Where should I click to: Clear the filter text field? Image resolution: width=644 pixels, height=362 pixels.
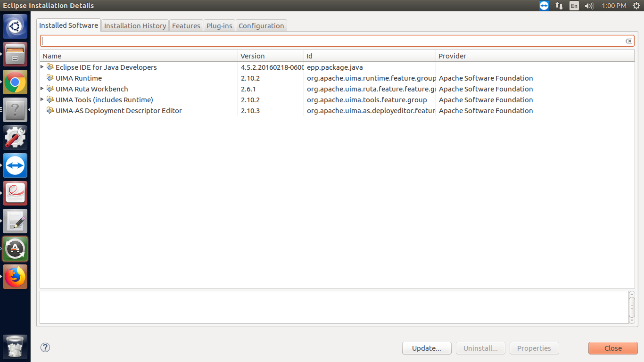(x=629, y=41)
